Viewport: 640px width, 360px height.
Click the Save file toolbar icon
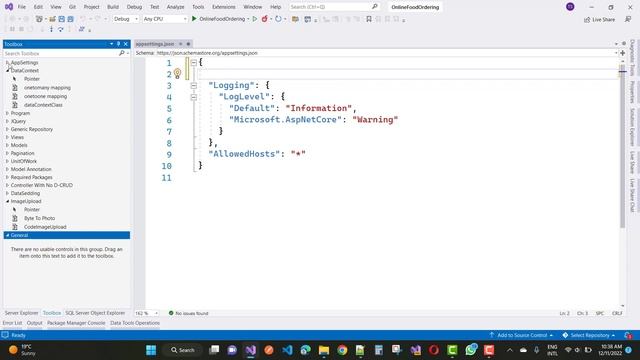tap(62, 19)
